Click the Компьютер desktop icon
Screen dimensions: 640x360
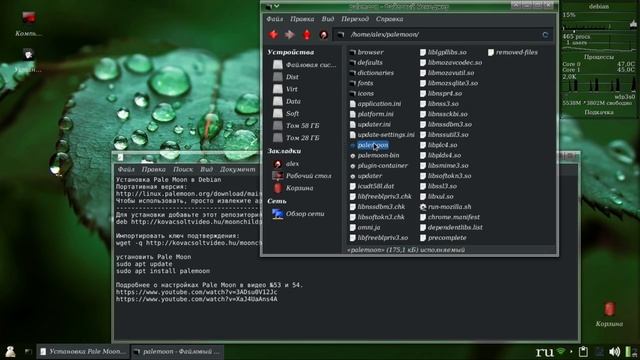28,24
